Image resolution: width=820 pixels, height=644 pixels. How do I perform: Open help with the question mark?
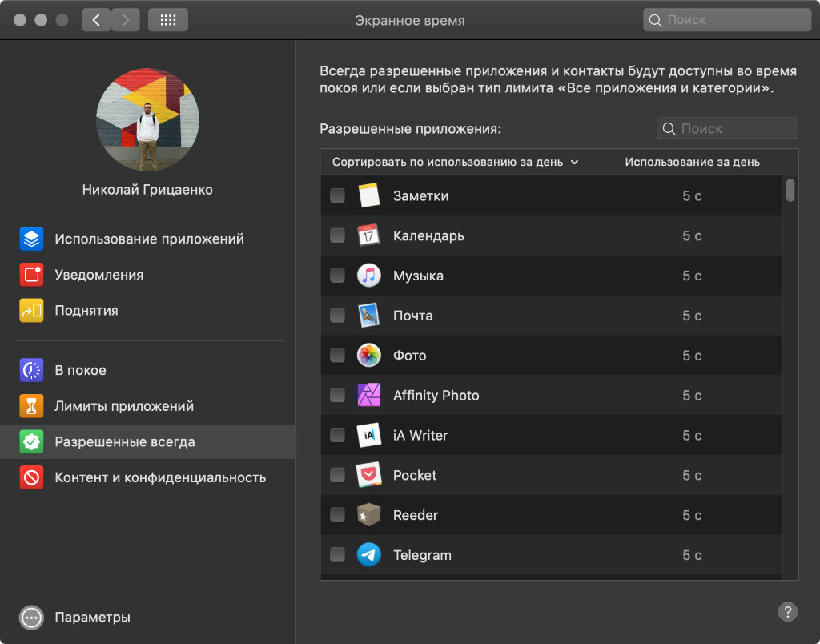pyautogui.click(x=788, y=612)
